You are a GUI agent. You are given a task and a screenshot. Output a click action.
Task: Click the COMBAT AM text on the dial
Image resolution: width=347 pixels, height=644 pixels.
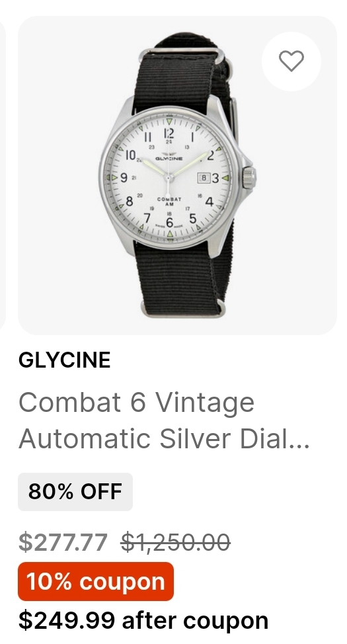point(169,201)
